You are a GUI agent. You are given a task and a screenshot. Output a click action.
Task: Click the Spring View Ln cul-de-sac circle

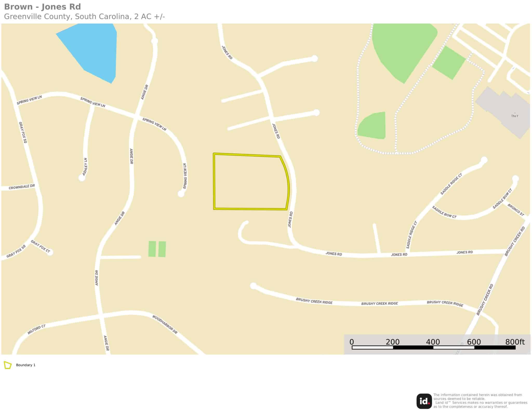tap(181, 194)
